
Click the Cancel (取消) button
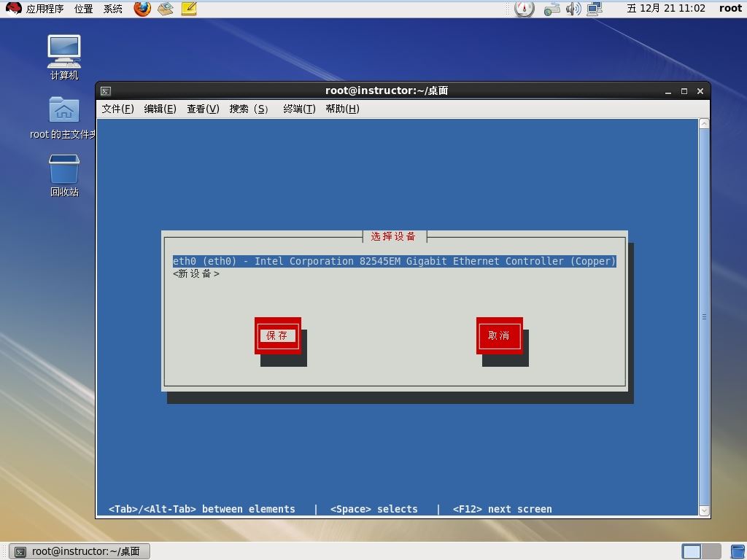coord(499,335)
